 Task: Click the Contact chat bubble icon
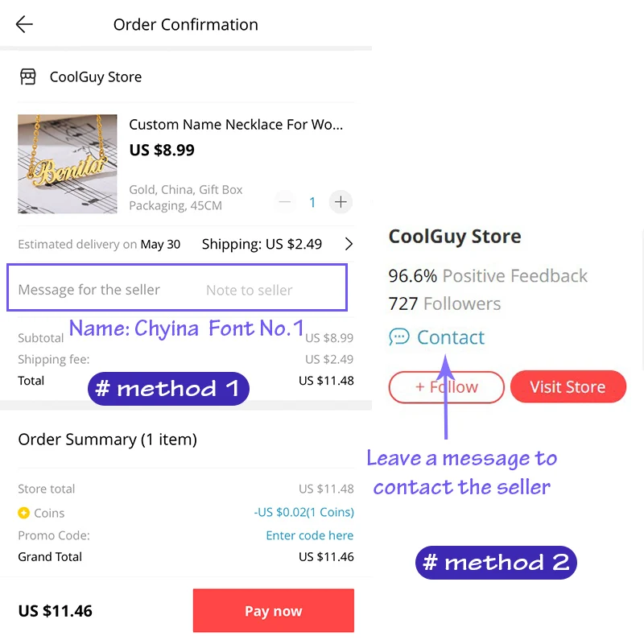coord(398,336)
